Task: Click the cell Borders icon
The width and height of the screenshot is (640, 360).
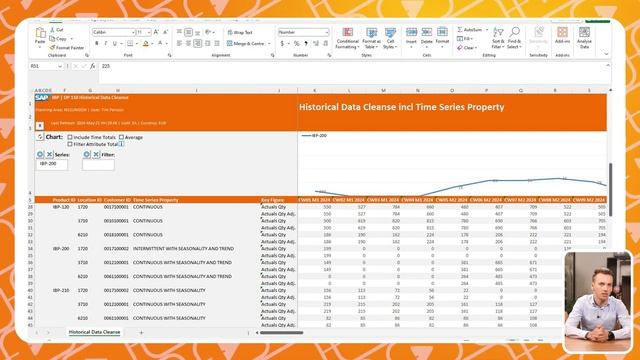Action: 129,43
